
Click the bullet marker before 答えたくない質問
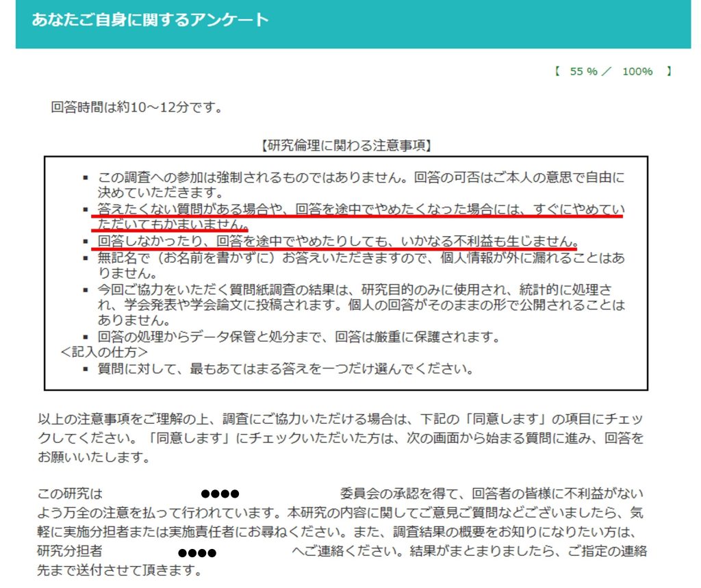[86, 209]
